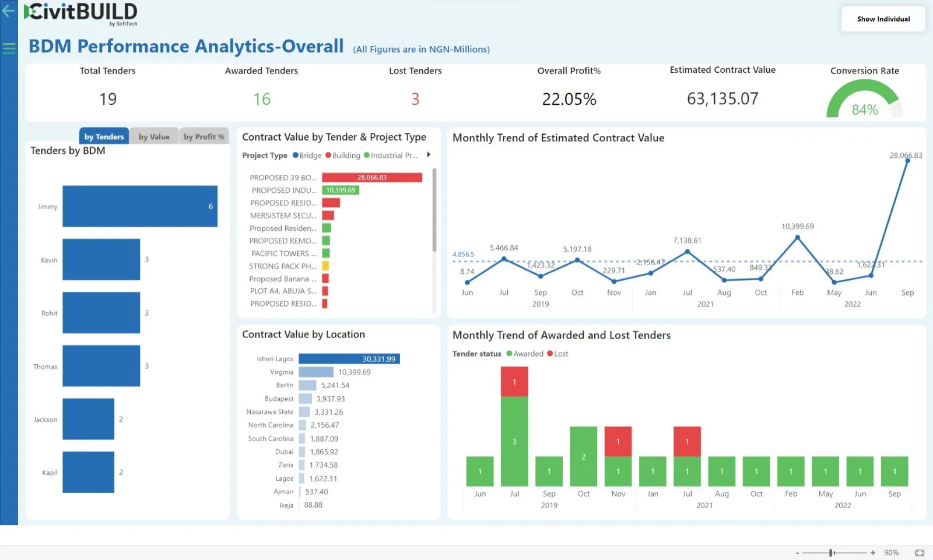Toggle the Awarded legend item under Tender status
Viewport: 933px width, 560px height.
point(525,354)
